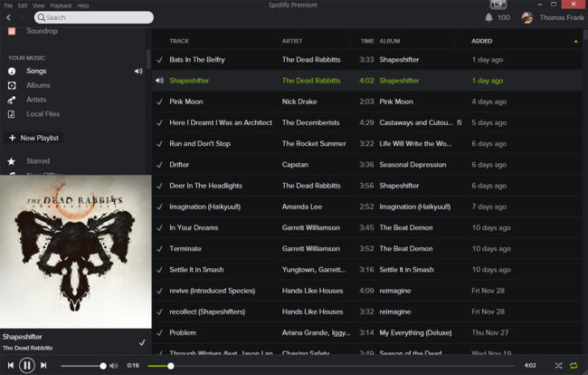This screenshot has height=375, width=588.
Task: Toggle saved checkmark for Pink Moon
Action: coord(160,101)
